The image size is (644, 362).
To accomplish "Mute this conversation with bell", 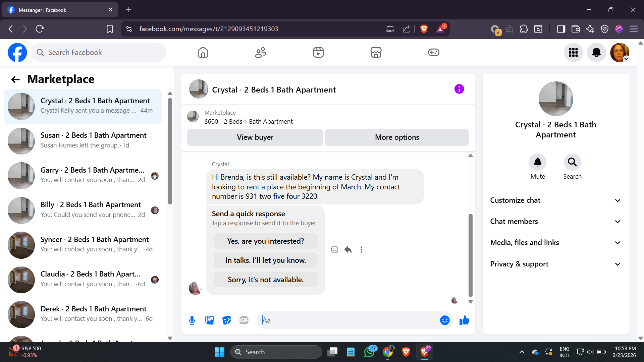I will [x=537, y=163].
